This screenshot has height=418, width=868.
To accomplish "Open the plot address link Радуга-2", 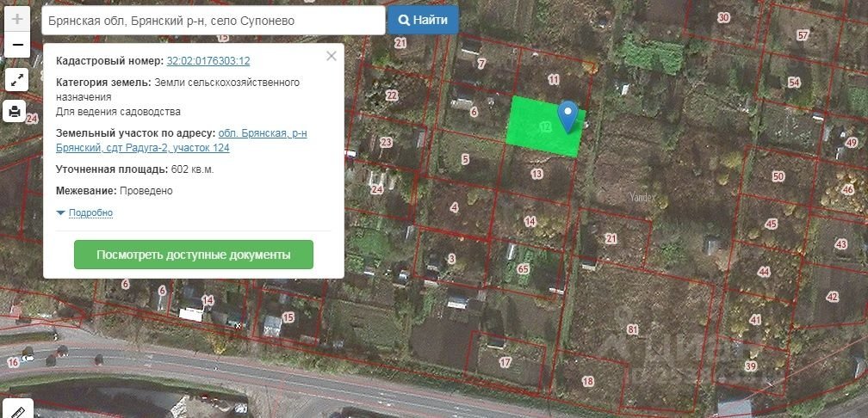I will pyautogui.click(x=182, y=140).
